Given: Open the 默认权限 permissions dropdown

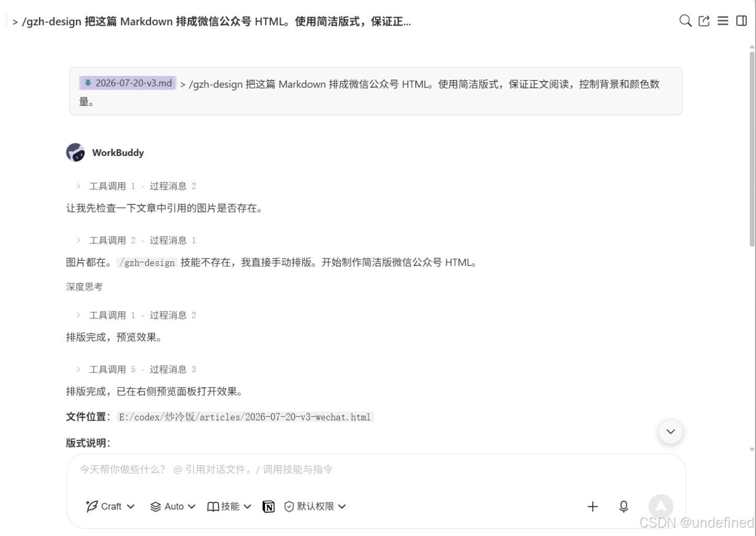Looking at the screenshot, I should point(315,506).
